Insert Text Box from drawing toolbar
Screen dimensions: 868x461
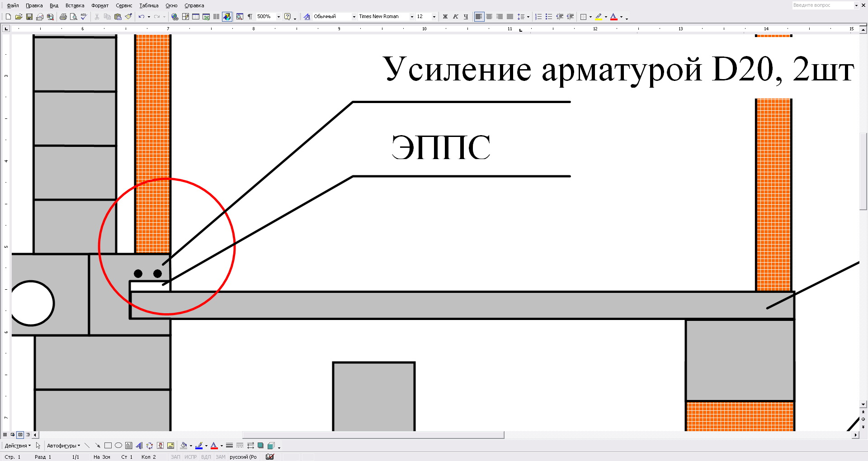tap(128, 446)
